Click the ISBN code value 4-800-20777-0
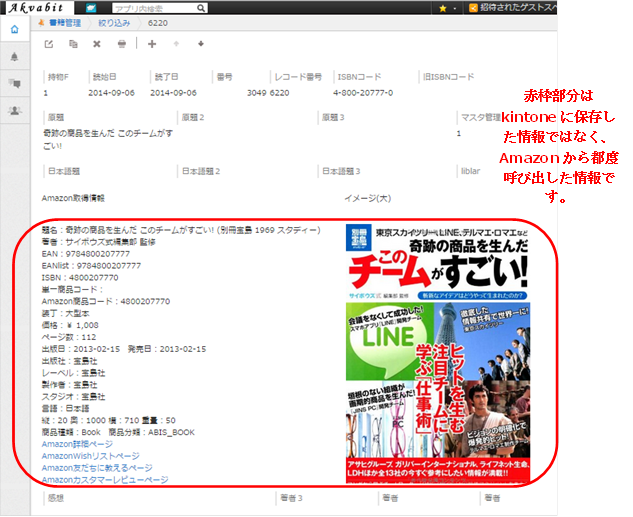This screenshot has width=633, height=517. (363, 93)
